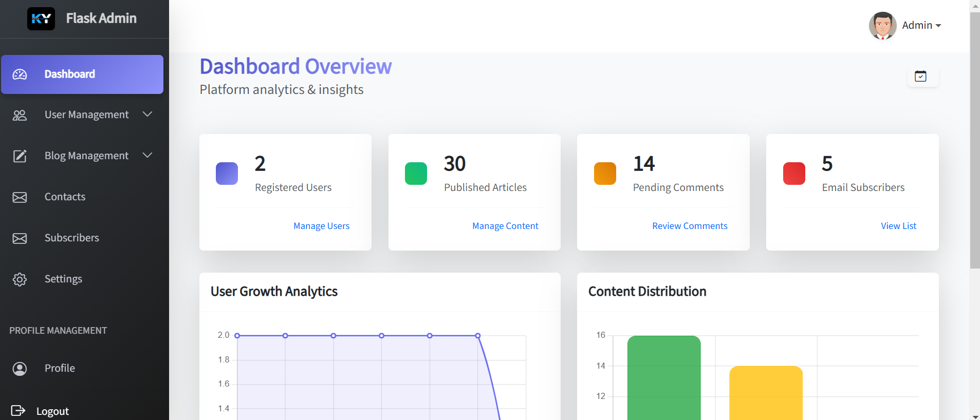Click the Published Articles count 30
The width and height of the screenshot is (980, 420).
coord(454,164)
